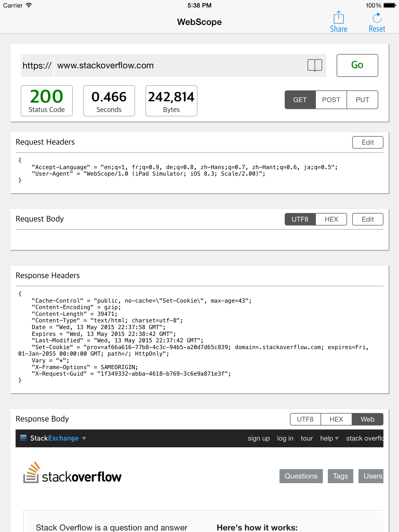Image resolution: width=399 pixels, height=532 pixels.
Task: Click the tour link
Action: (x=307, y=438)
